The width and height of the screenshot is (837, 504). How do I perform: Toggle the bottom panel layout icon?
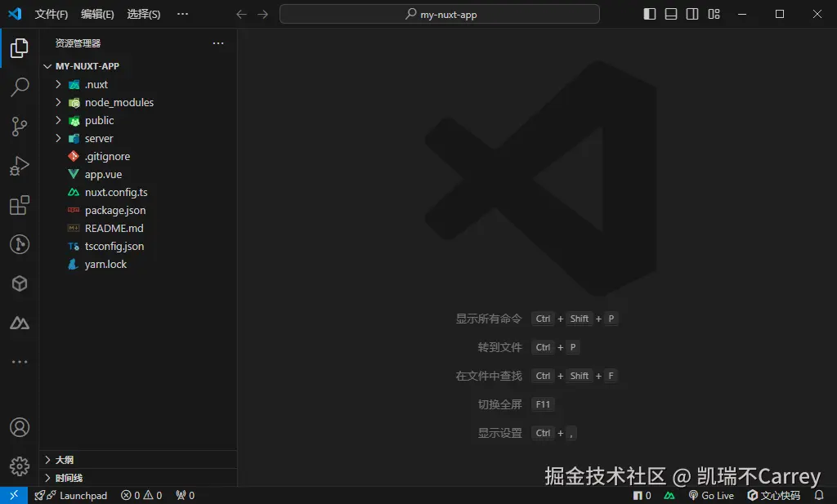671,15
